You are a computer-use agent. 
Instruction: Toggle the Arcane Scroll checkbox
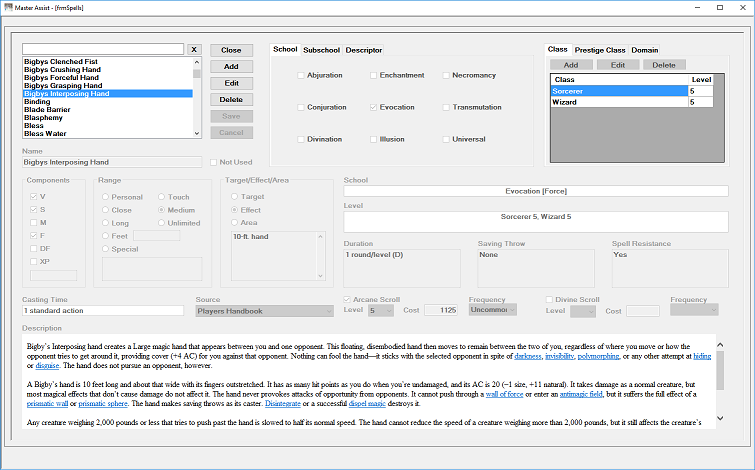click(347, 300)
